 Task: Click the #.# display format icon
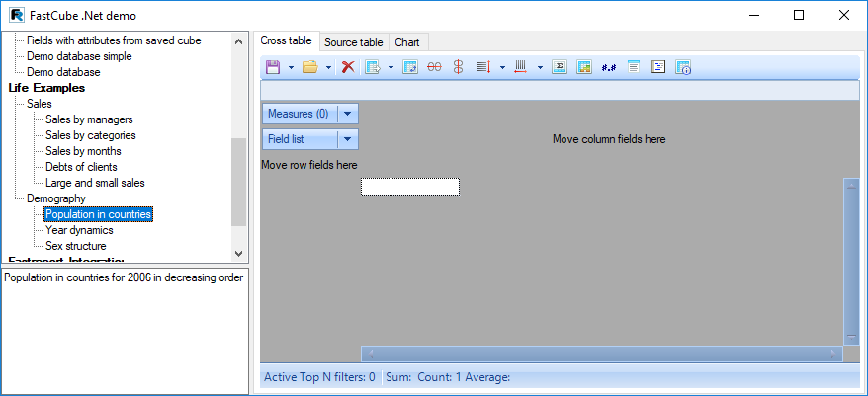tap(609, 67)
